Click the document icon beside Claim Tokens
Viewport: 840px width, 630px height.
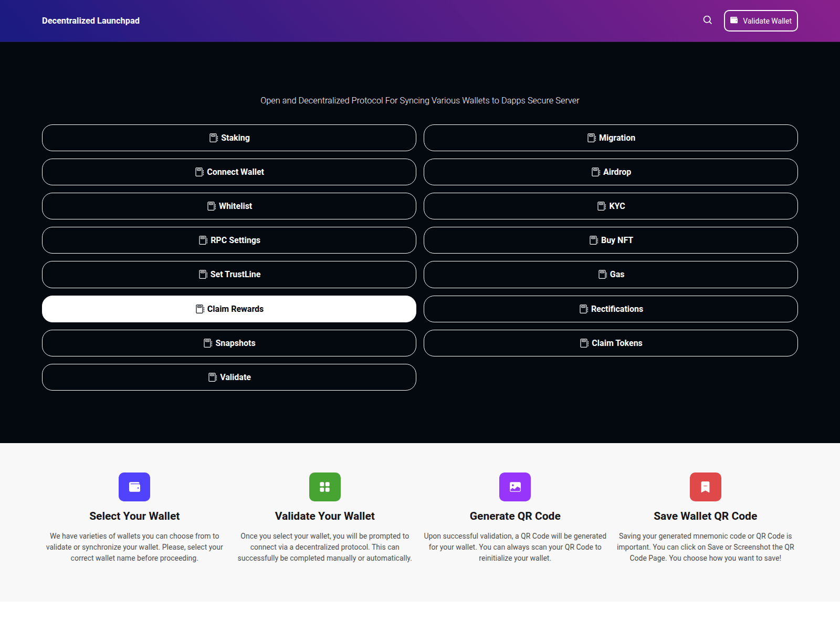(584, 343)
